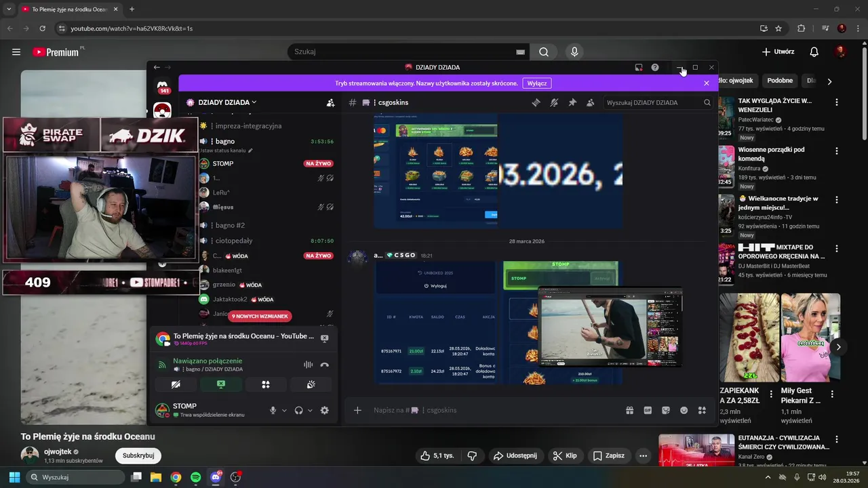The image size is (868, 488).
Task: Open the YouTube hamburger guide menu
Action: tap(16, 52)
